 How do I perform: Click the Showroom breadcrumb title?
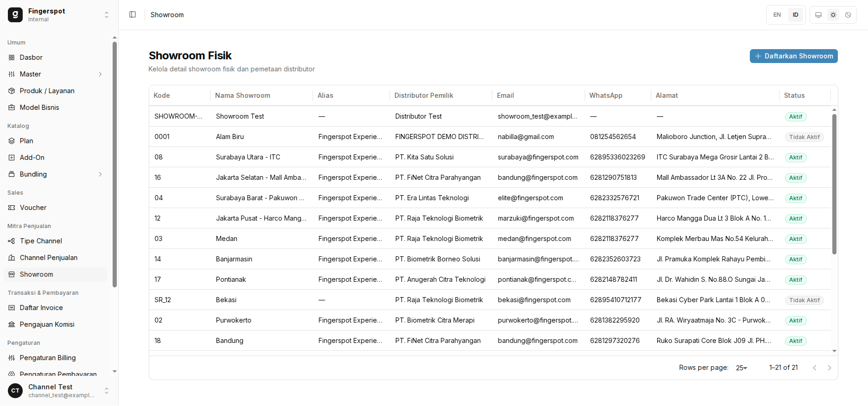point(167,15)
